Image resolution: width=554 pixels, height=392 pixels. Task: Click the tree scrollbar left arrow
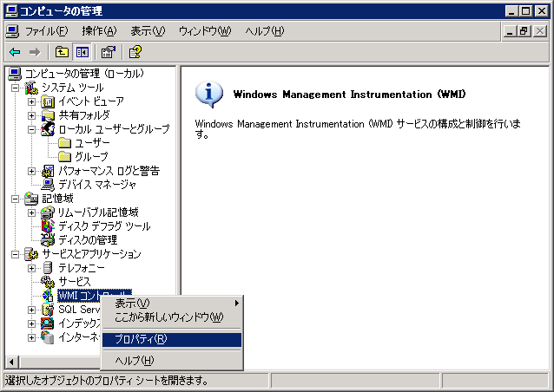coord(11,362)
